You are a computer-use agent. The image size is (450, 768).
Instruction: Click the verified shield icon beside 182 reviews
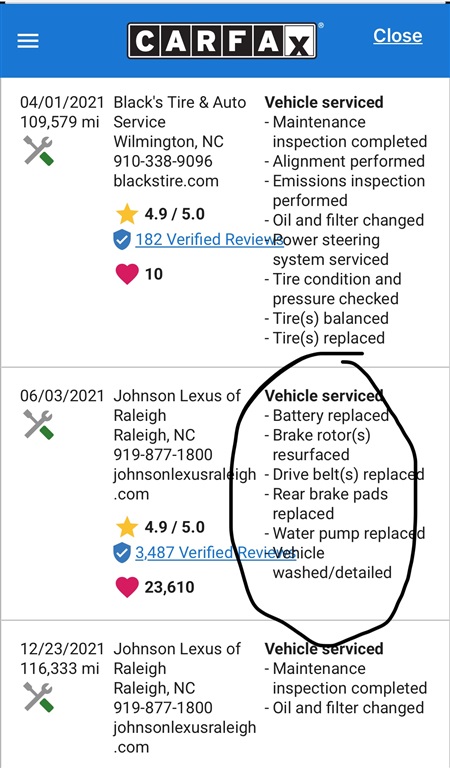coord(122,240)
